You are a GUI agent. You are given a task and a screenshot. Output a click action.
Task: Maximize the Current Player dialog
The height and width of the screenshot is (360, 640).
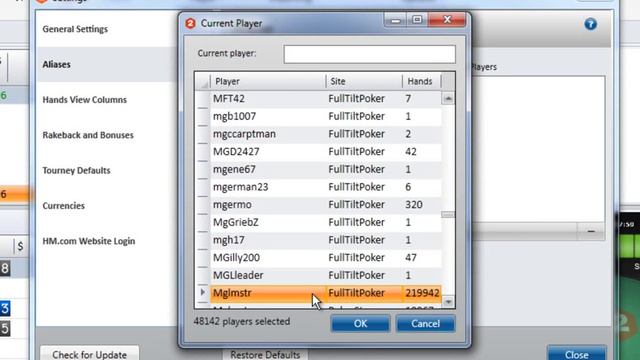(x=417, y=20)
